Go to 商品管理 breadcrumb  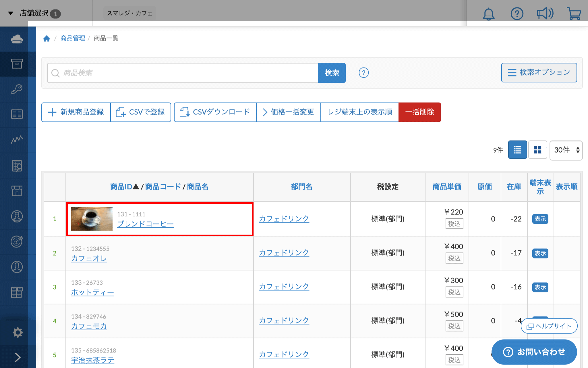pos(73,38)
